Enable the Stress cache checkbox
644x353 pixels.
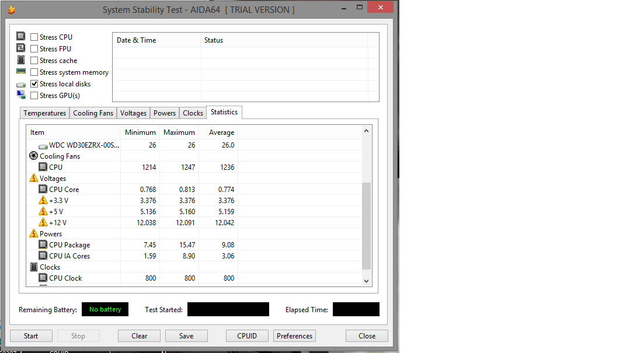click(x=34, y=60)
